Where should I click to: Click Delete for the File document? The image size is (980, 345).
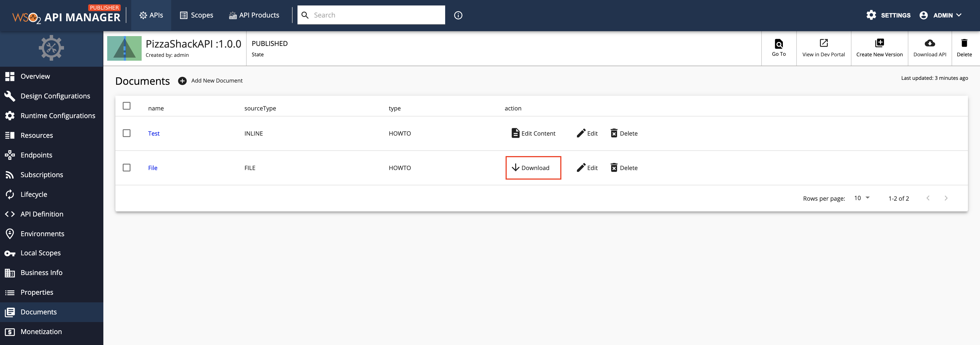(x=624, y=168)
